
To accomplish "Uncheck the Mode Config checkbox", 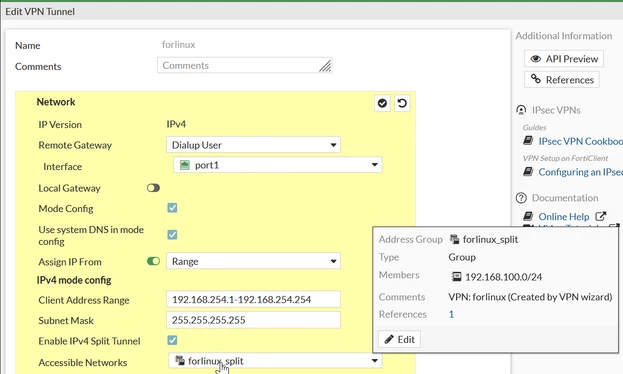I will (x=172, y=208).
